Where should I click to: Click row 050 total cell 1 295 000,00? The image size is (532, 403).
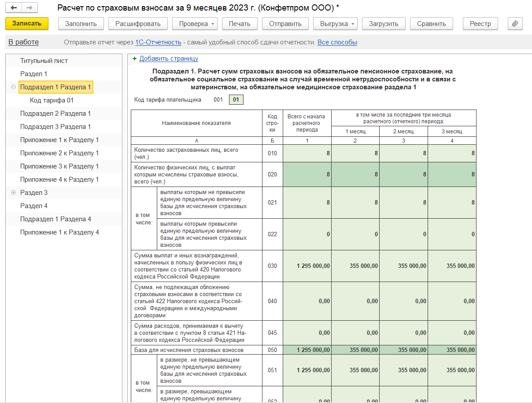click(x=307, y=350)
